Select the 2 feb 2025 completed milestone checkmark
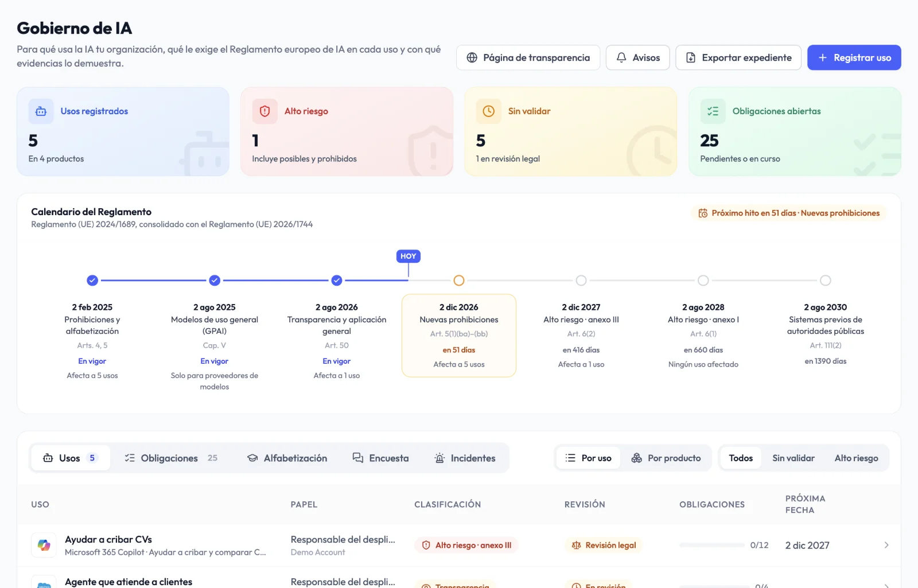The width and height of the screenshot is (918, 588). tap(92, 281)
